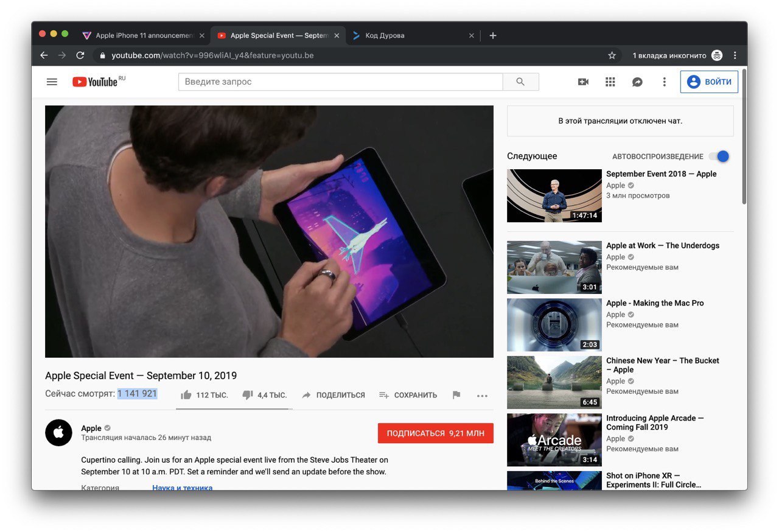Click the title September Event 2018 — Apple
The image size is (779, 532).
click(661, 174)
